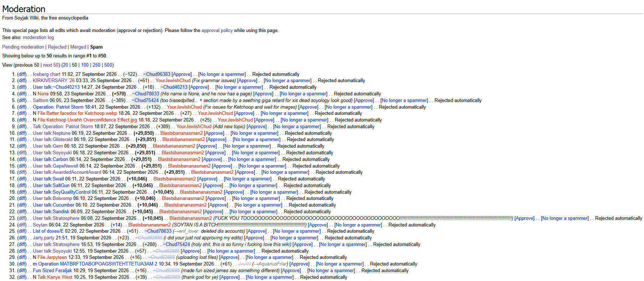Approve the Iceberg chart edit
This screenshot has width=644, height=281.
tap(182, 74)
